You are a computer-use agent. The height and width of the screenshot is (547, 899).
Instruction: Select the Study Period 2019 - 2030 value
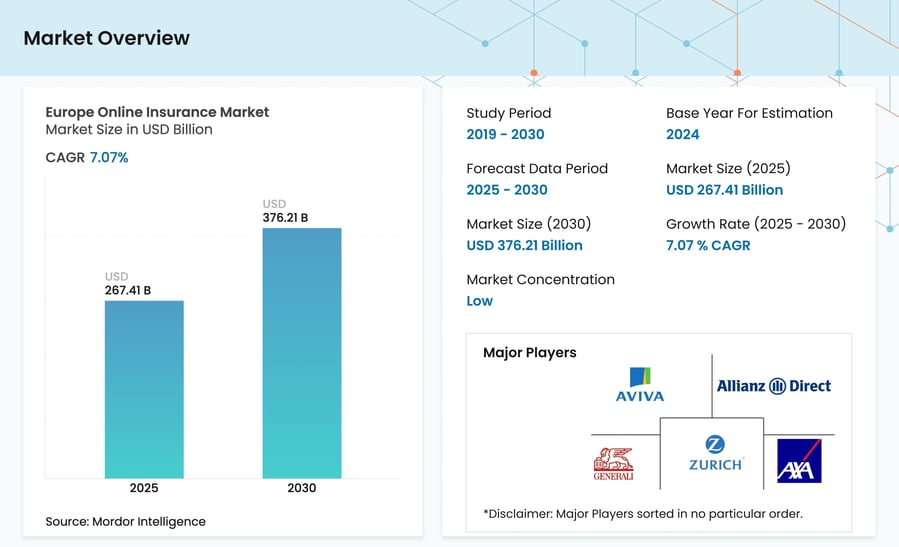505,134
